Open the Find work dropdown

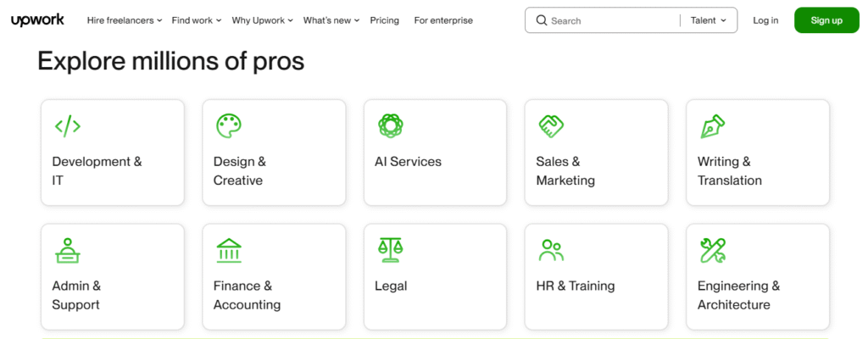point(196,20)
